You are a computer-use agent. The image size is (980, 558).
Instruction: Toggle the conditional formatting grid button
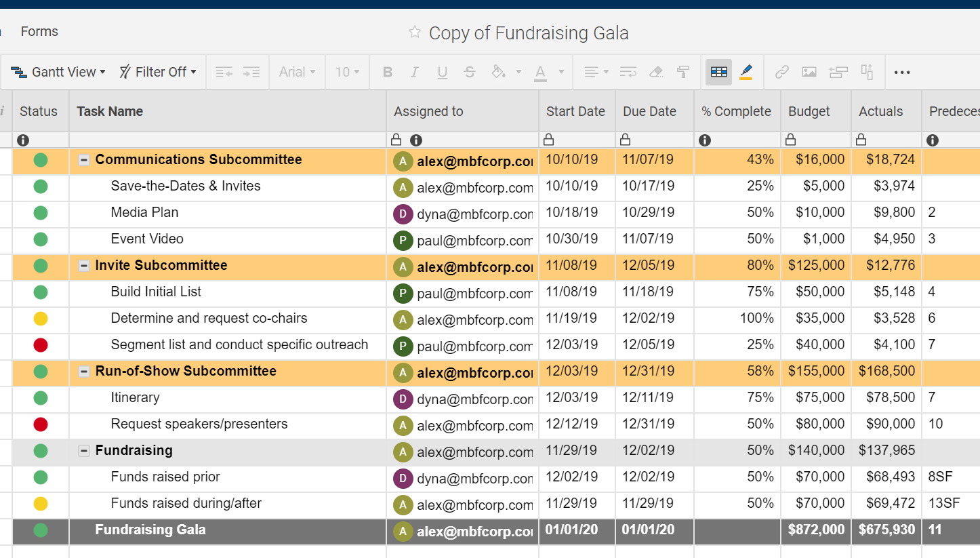(x=719, y=72)
